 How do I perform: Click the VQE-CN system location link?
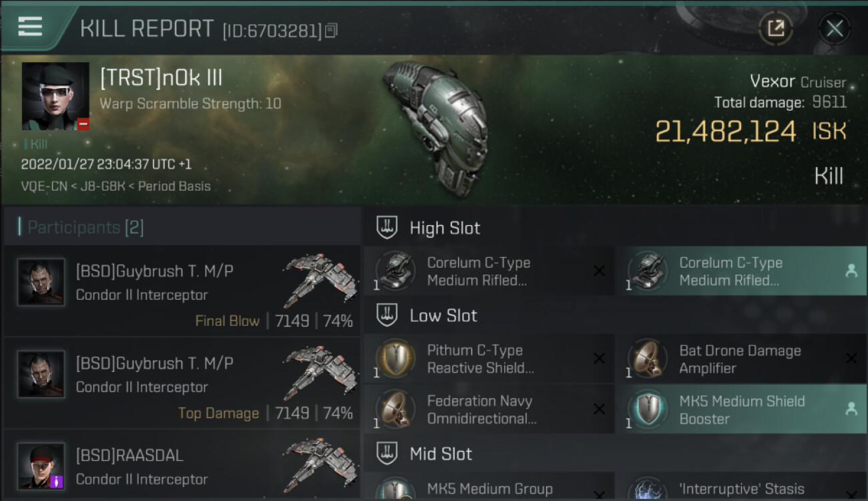(44, 186)
